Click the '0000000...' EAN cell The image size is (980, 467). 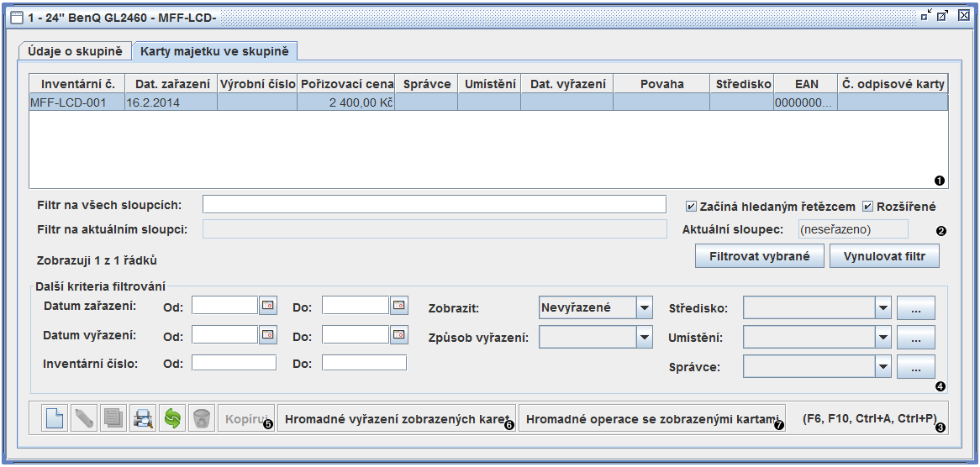point(806,102)
